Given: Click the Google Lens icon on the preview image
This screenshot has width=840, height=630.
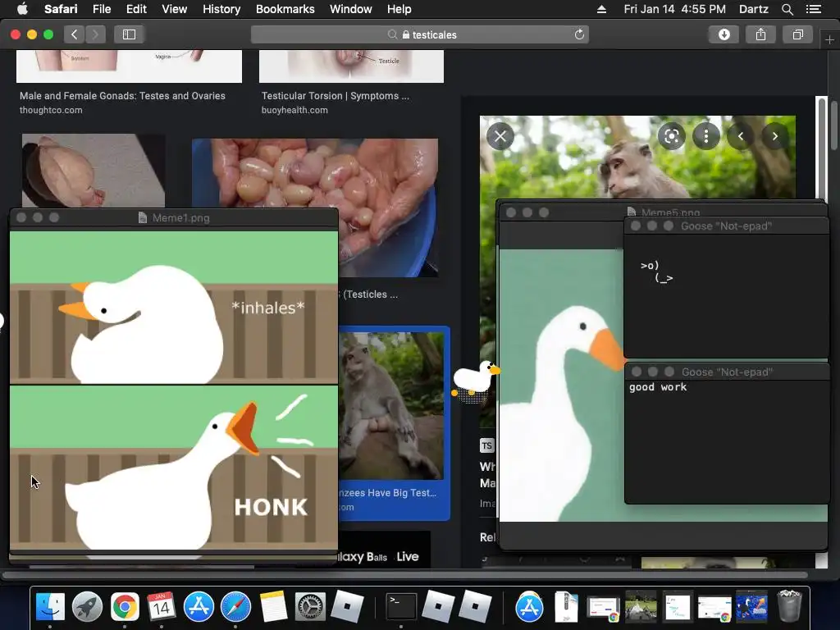Looking at the screenshot, I should pos(672,136).
